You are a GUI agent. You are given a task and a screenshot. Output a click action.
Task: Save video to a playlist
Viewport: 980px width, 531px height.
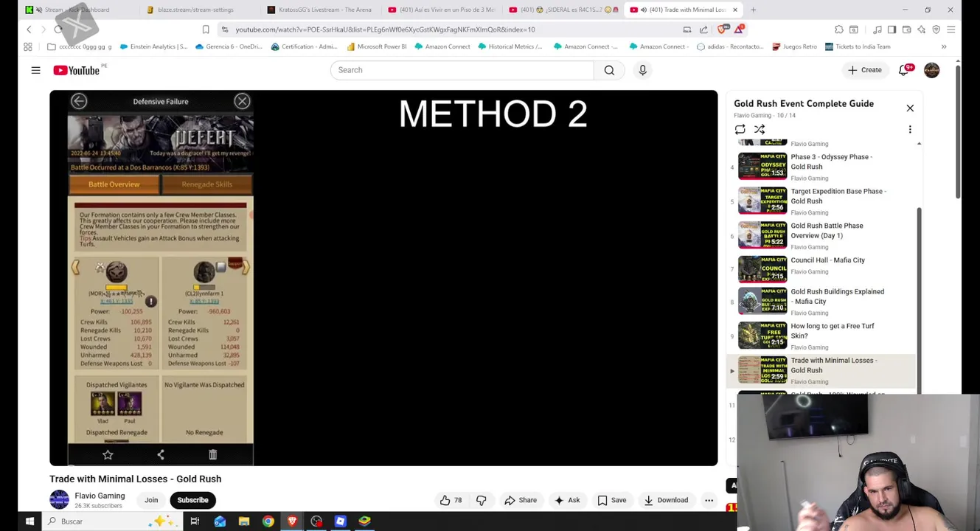pyautogui.click(x=611, y=500)
